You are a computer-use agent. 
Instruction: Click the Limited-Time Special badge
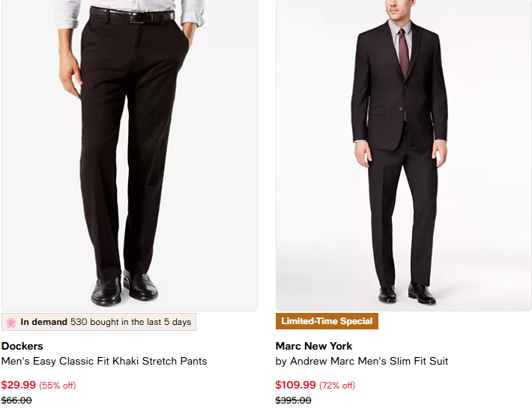[x=327, y=322]
